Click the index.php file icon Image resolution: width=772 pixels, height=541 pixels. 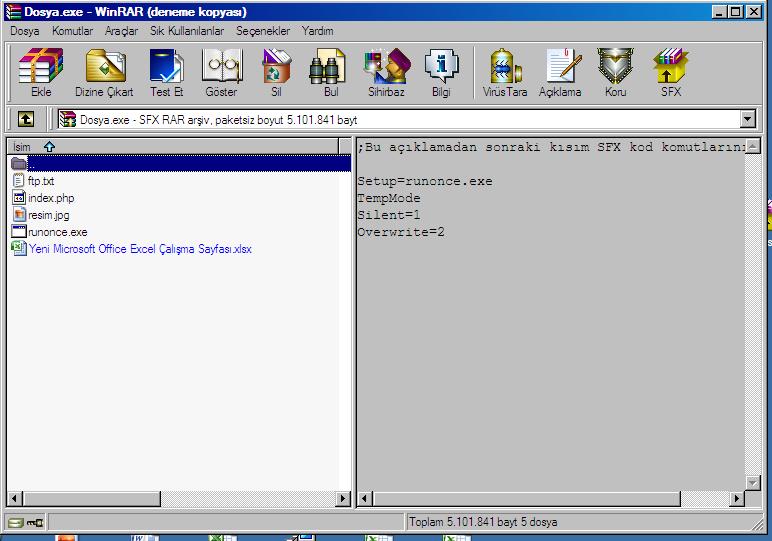(x=19, y=198)
